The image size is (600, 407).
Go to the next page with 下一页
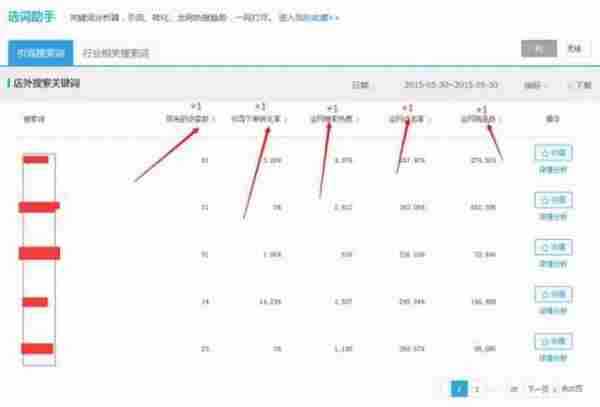click(538, 388)
